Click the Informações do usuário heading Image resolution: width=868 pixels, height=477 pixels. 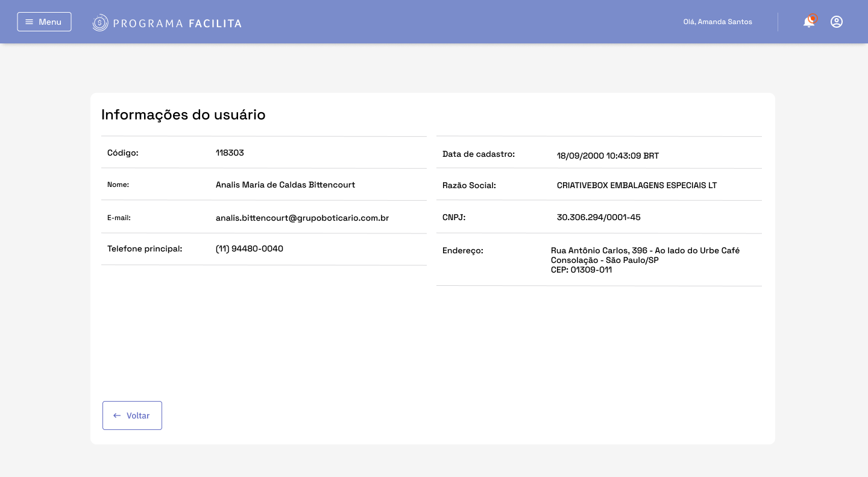coord(183,115)
